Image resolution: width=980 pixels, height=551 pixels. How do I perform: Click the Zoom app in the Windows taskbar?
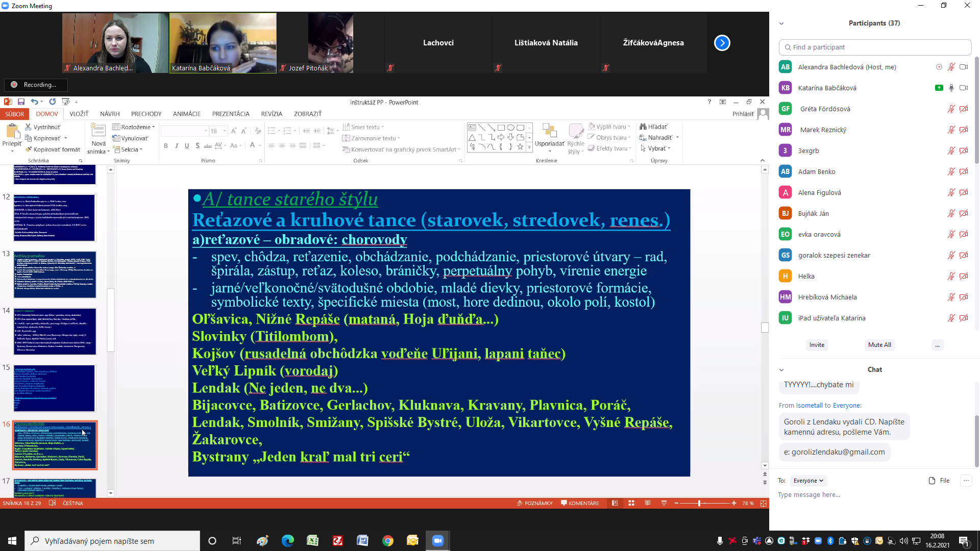tap(437, 541)
